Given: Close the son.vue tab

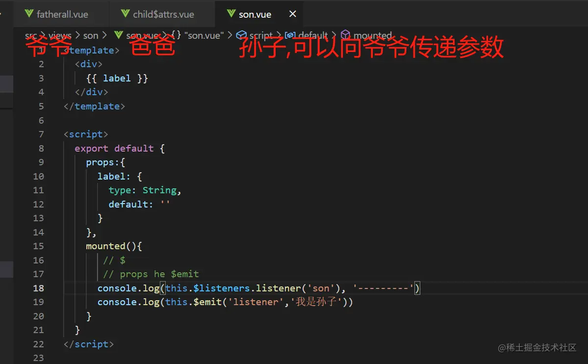Looking at the screenshot, I should (292, 14).
